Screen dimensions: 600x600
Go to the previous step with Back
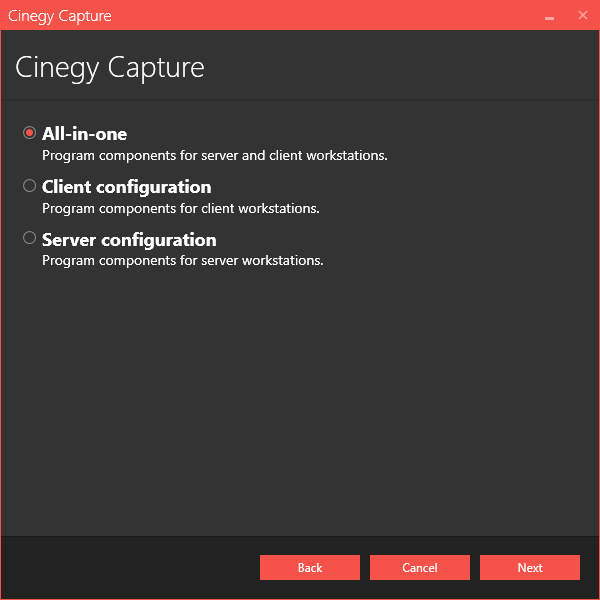tap(310, 568)
